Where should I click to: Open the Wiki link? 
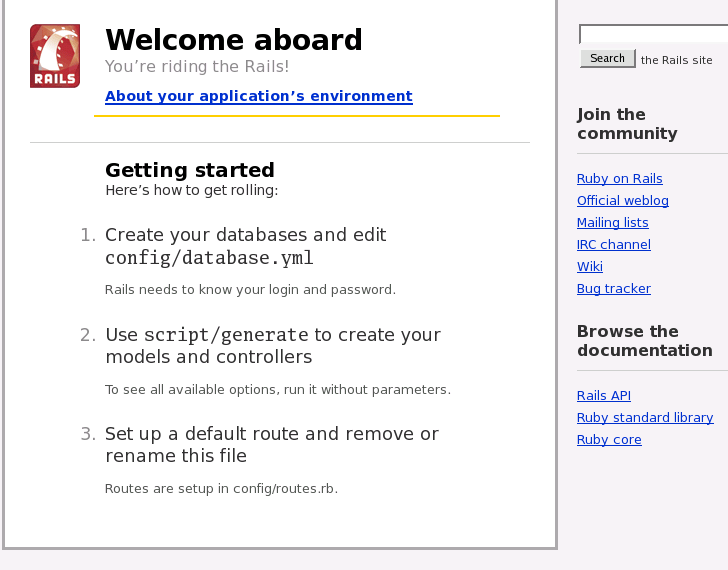pyautogui.click(x=590, y=266)
